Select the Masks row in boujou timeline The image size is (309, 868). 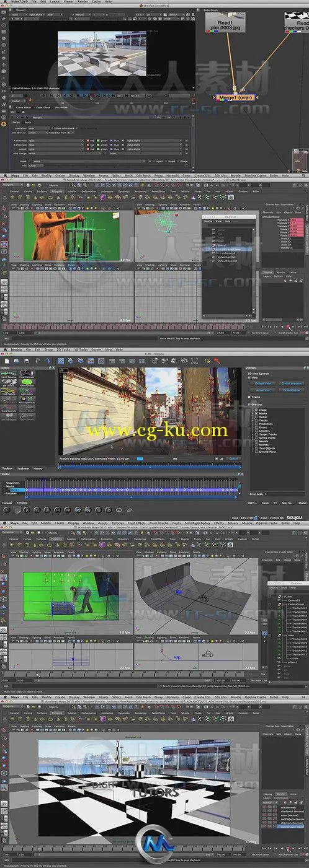[x=11, y=486]
